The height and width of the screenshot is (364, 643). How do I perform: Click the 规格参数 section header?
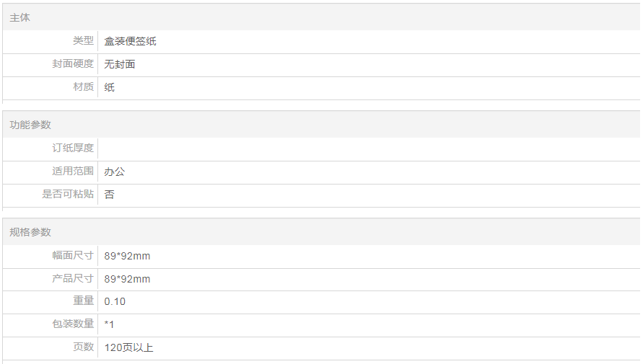[30, 232]
